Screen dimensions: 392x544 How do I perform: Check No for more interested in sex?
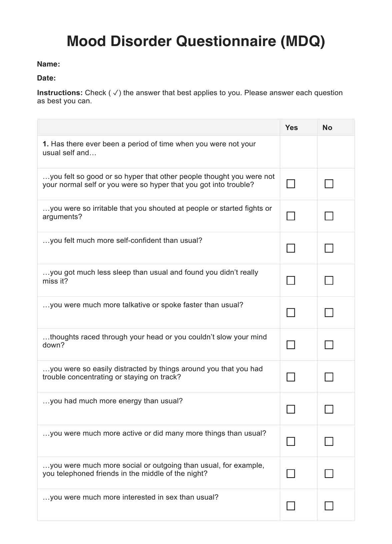[329, 506]
